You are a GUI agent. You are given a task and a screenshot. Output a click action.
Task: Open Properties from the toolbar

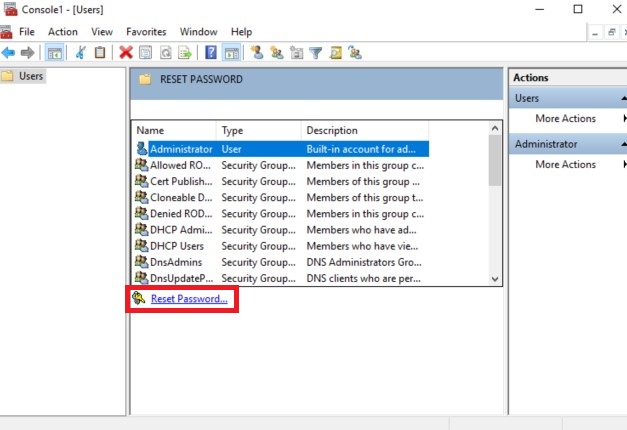[x=146, y=52]
